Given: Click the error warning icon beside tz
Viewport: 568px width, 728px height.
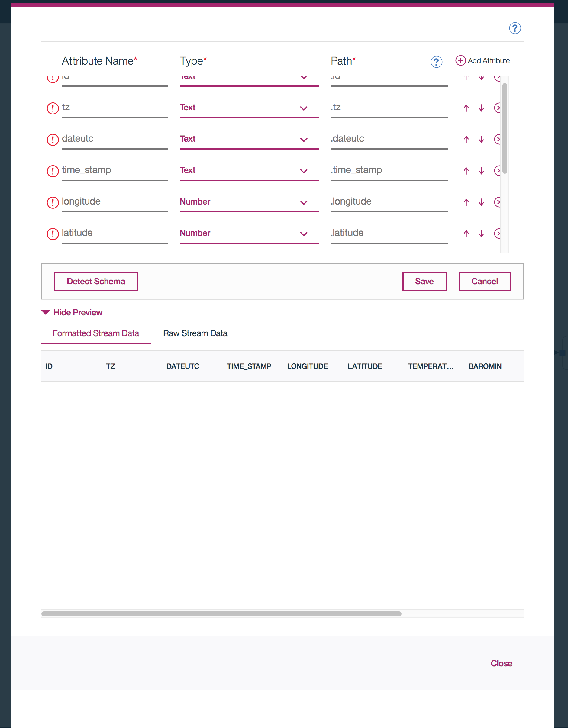Looking at the screenshot, I should 53,108.
